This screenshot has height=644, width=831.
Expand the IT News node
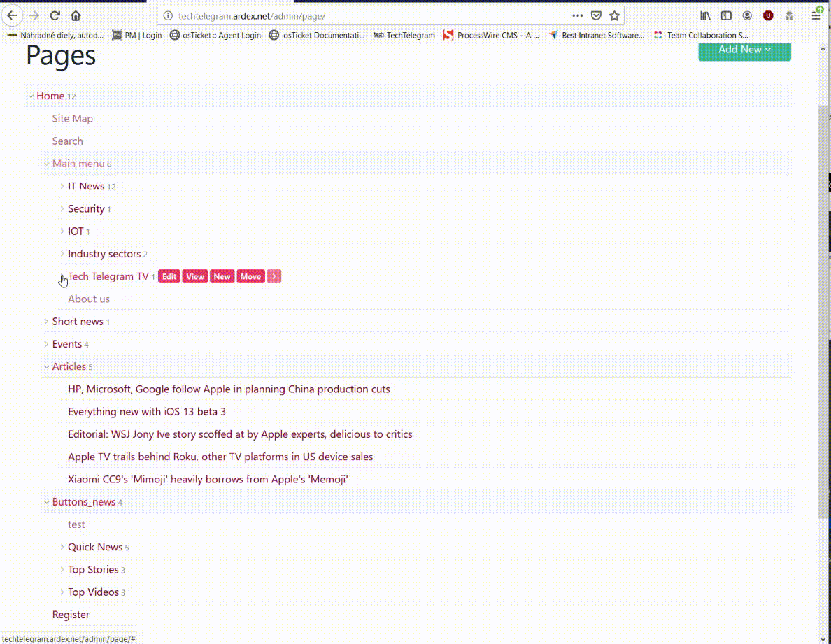[62, 187]
